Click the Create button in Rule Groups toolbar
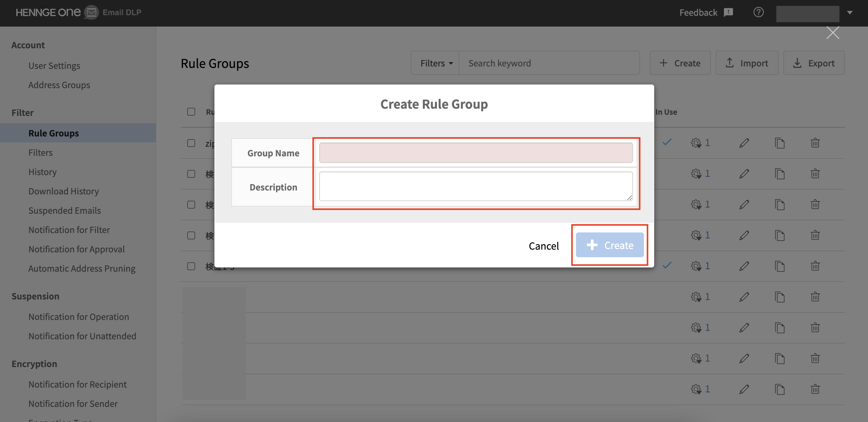This screenshot has width=868, height=422. click(680, 63)
